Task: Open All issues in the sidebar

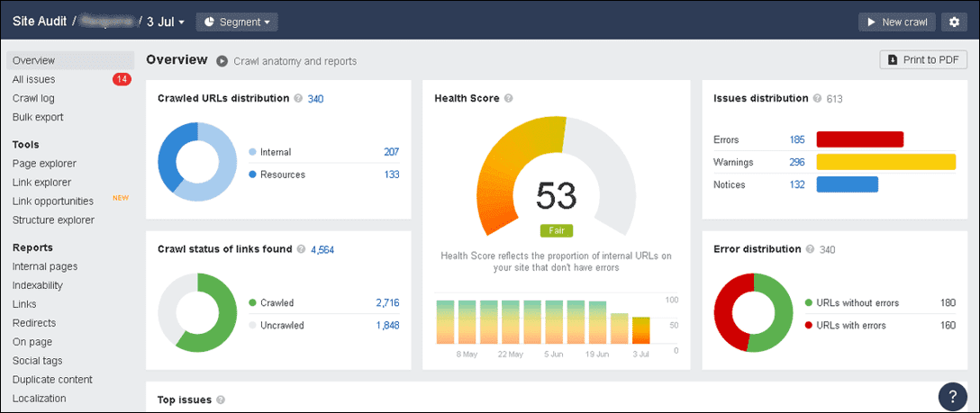Action: coord(33,79)
